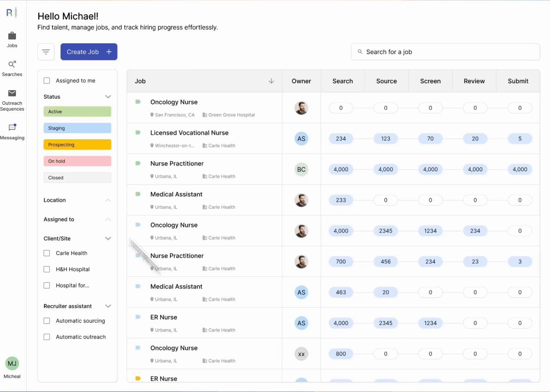
Task: Click the 234 Search progress pill
Action: click(341, 138)
